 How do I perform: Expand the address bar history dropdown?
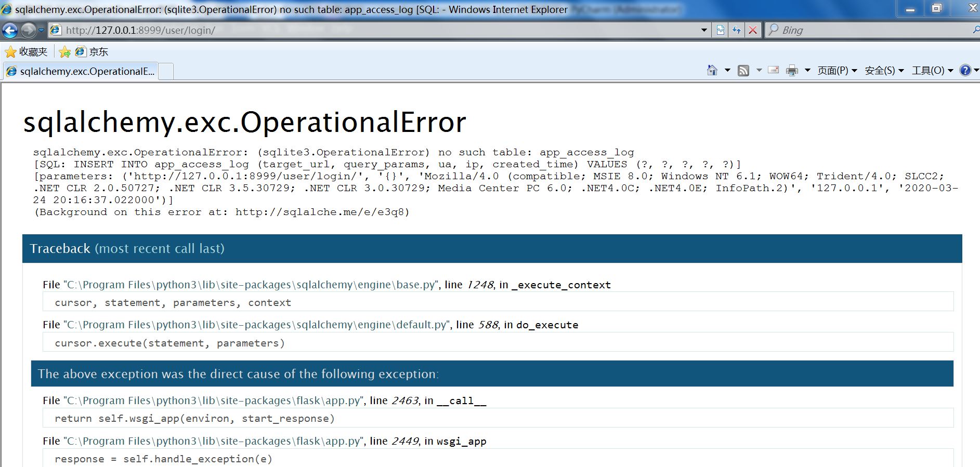tap(704, 30)
